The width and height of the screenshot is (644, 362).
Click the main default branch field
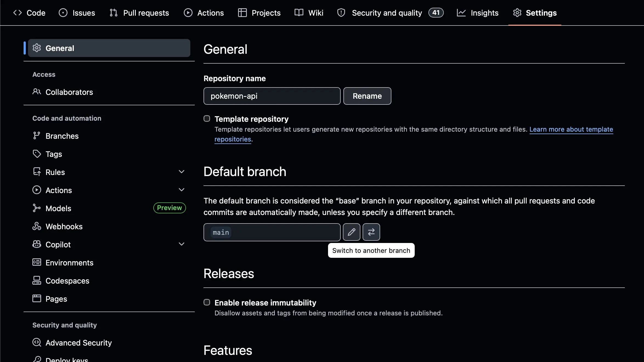[x=272, y=232]
